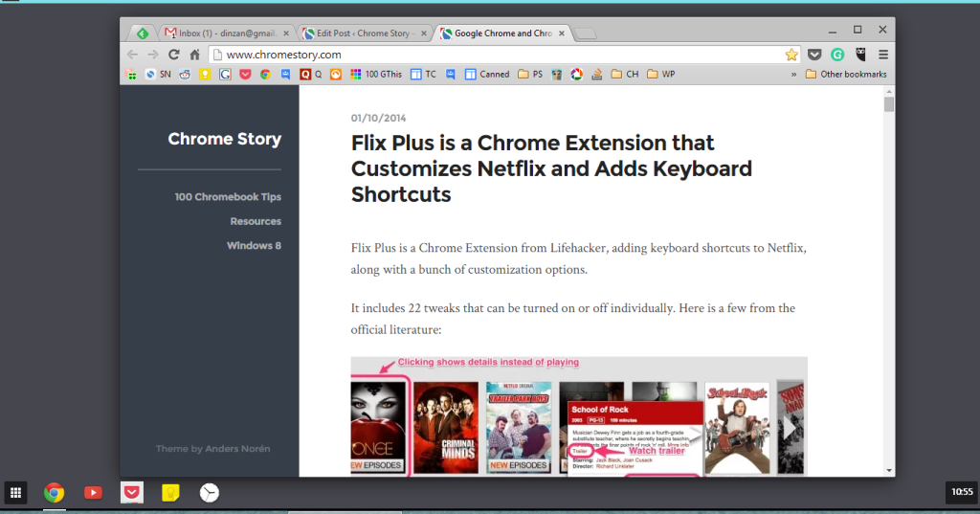Launch Google Chrome from the shelf
The height and width of the screenshot is (514, 980).
coord(55,493)
